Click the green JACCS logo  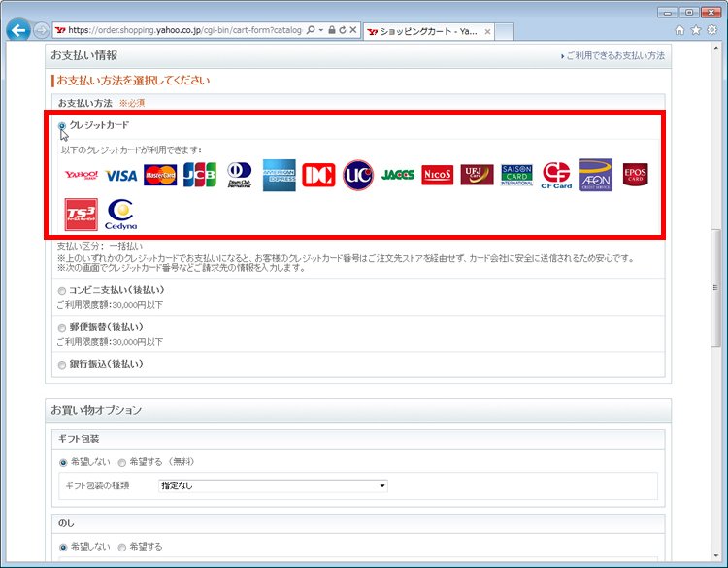398,175
